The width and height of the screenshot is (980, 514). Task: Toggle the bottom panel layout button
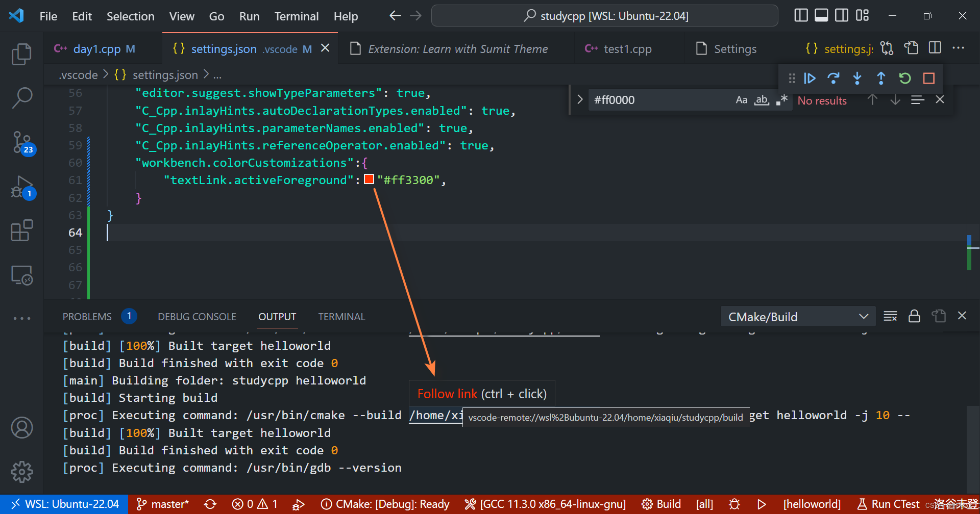[821, 16]
